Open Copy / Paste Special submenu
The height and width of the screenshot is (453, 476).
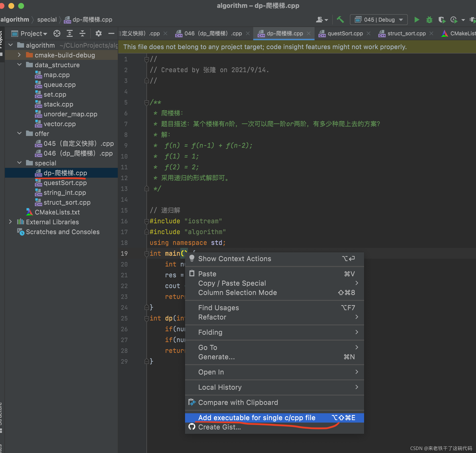[274, 283]
